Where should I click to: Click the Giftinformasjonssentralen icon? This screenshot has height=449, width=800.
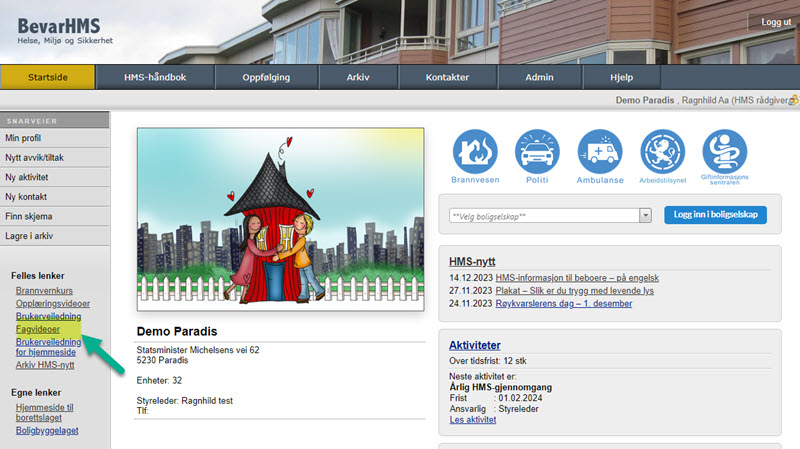725,152
